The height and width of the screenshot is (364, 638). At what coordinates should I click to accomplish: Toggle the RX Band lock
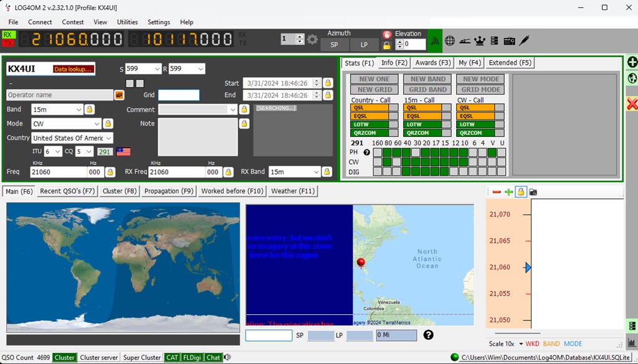(x=326, y=172)
